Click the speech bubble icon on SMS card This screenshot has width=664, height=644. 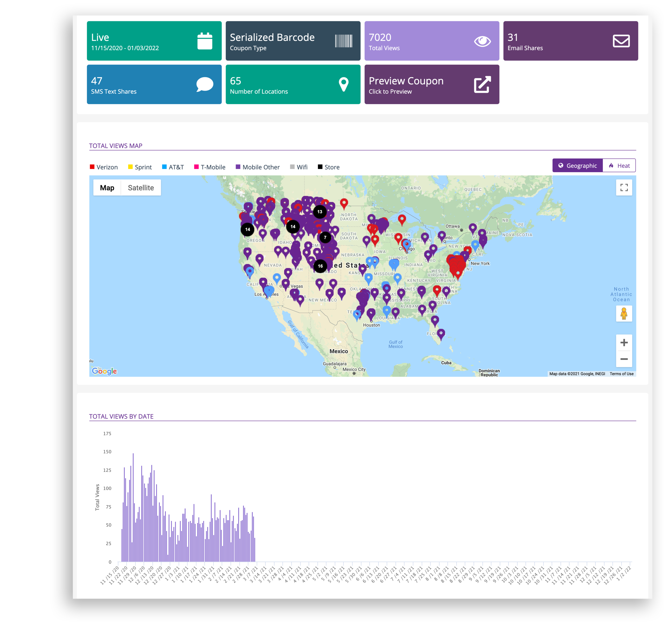click(x=205, y=85)
